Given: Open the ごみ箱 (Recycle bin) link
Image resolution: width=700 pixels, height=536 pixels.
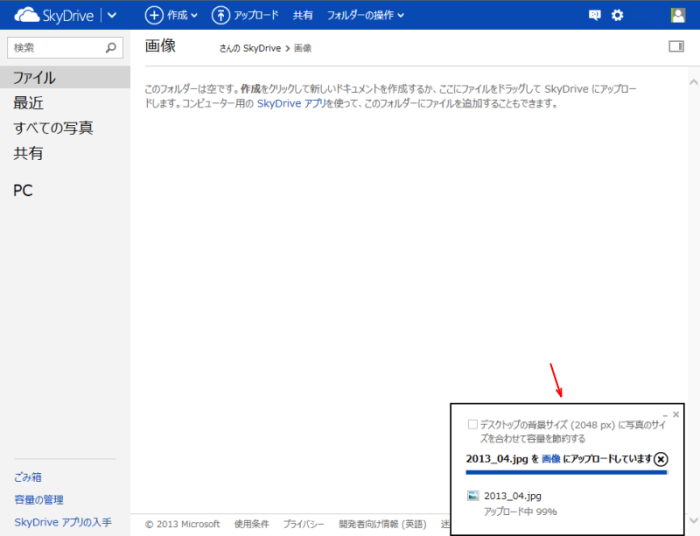Looking at the screenshot, I should click(27, 477).
